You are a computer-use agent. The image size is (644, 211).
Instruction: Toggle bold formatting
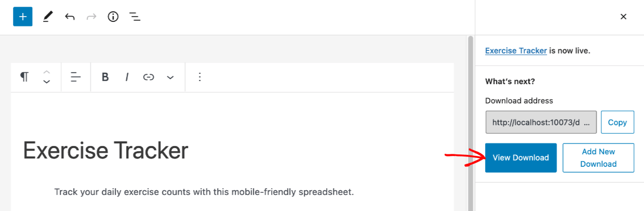click(105, 77)
